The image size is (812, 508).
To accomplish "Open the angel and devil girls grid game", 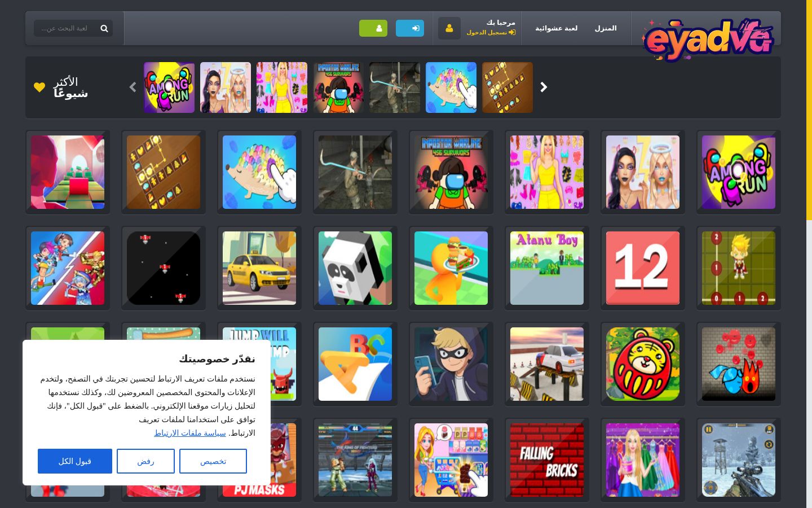I will click(643, 172).
